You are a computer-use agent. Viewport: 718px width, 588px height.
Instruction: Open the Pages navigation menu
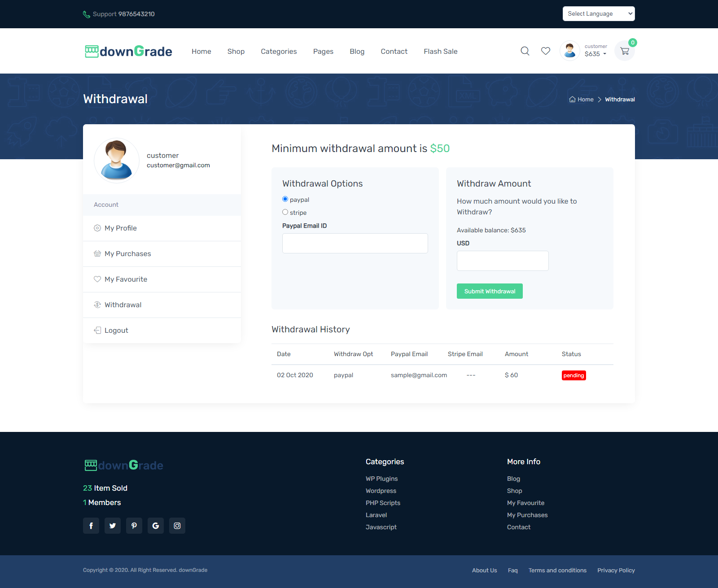(x=323, y=52)
